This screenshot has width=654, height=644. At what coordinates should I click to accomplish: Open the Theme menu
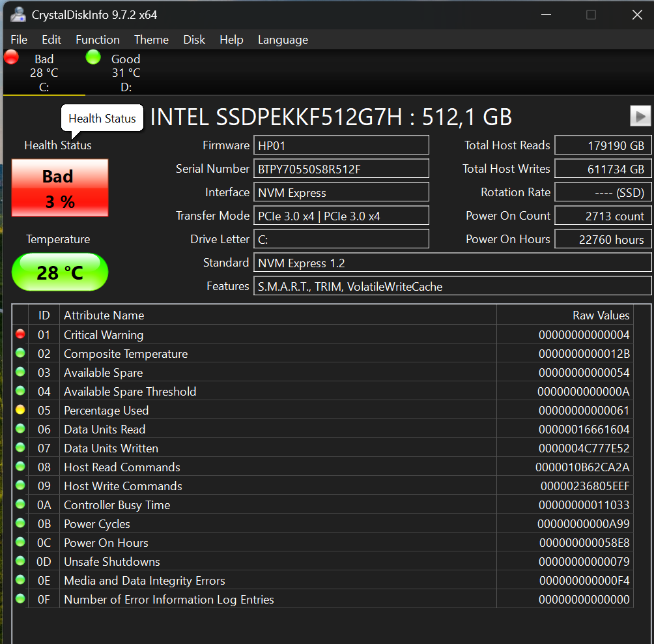(151, 40)
